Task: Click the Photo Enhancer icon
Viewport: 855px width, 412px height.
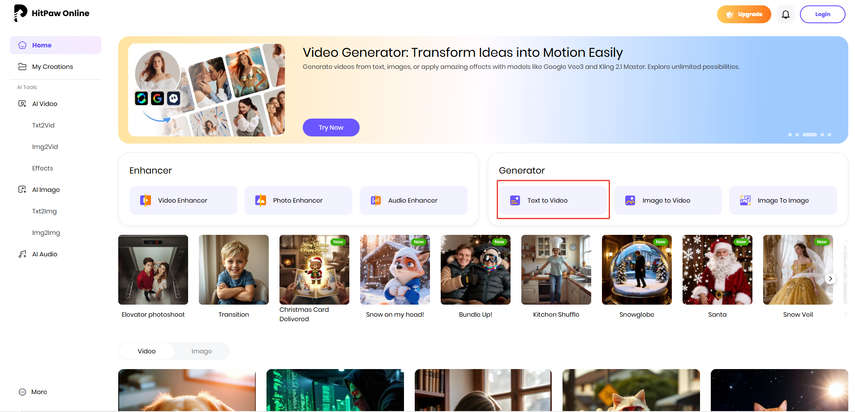Action: pos(260,201)
